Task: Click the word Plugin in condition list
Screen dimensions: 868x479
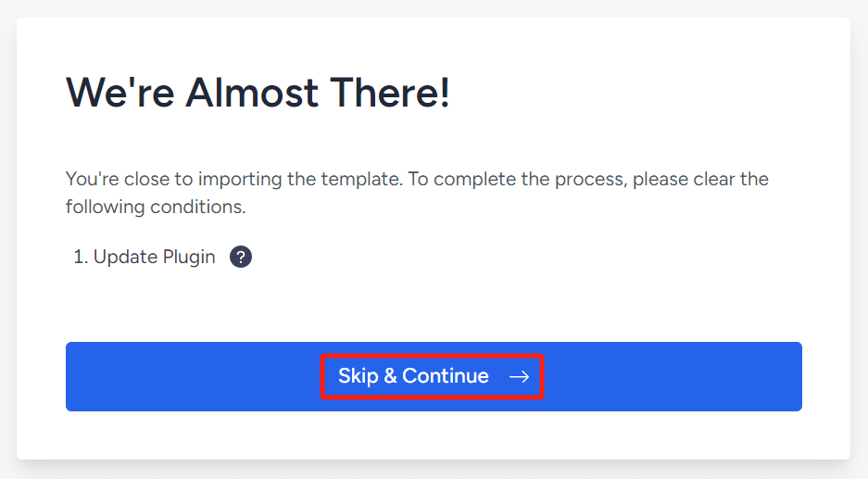Action: (189, 257)
